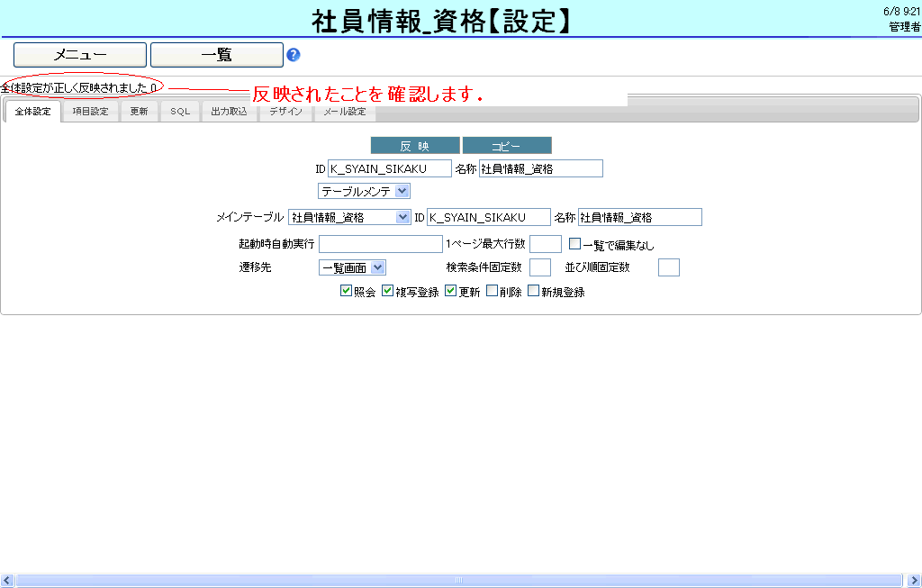The image size is (922, 588).
Task: Open the 出力取込 tab
Action: (x=229, y=112)
